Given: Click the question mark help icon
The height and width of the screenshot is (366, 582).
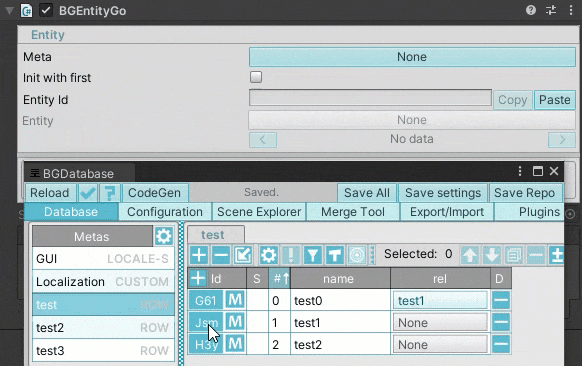Looking at the screenshot, I should 110,193.
